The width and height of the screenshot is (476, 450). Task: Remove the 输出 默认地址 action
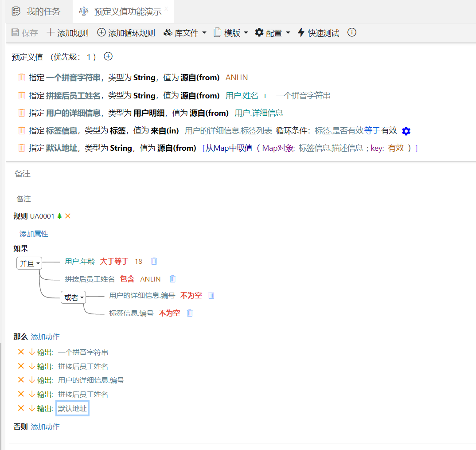click(x=20, y=408)
